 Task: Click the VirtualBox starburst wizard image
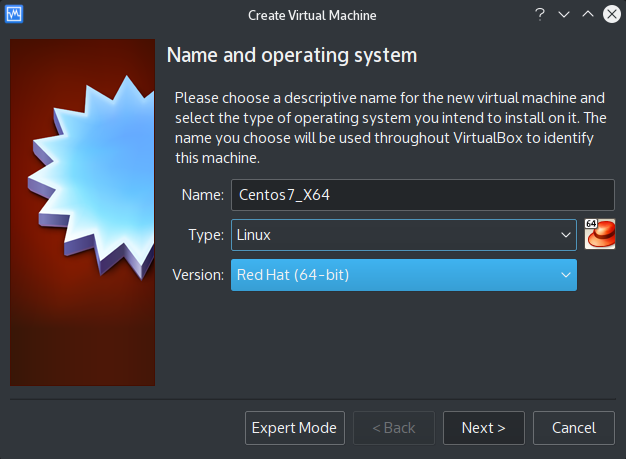click(82, 212)
